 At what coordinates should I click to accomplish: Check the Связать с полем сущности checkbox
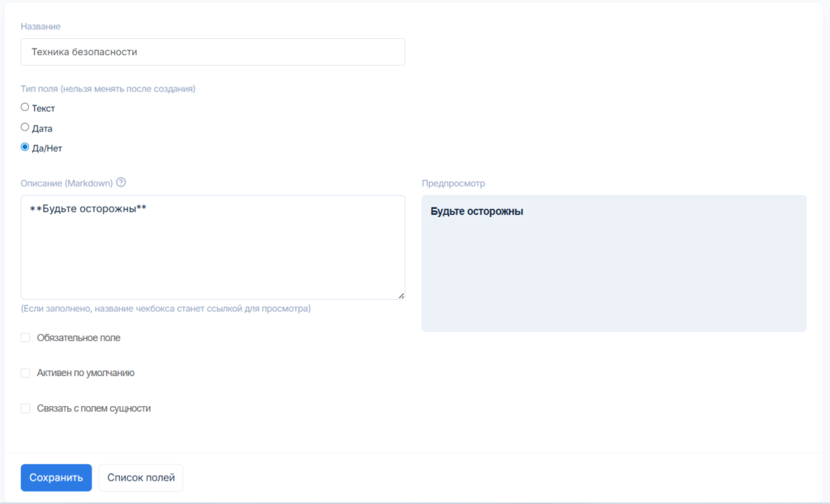(x=26, y=408)
